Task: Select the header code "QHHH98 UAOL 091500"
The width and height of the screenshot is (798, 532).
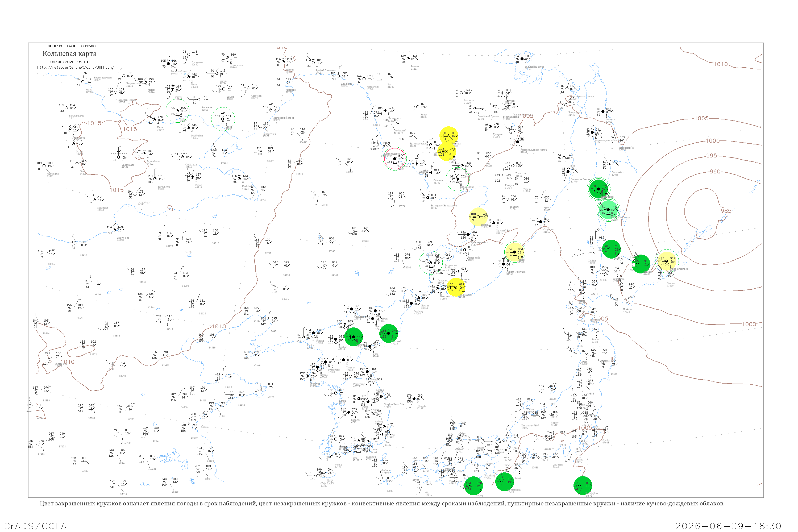Action: point(72,46)
